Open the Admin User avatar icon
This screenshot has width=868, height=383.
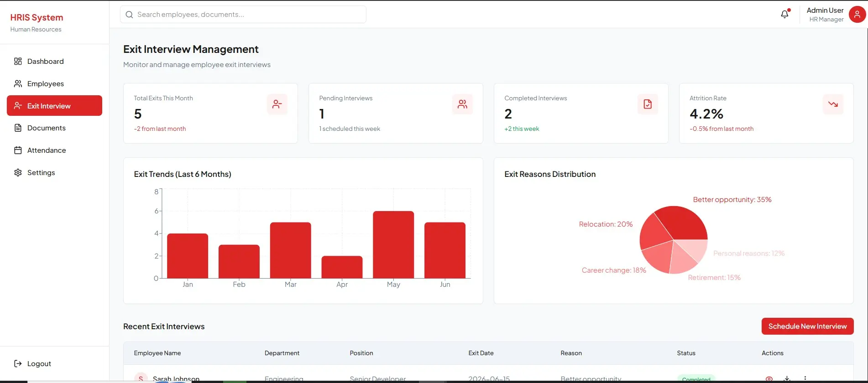click(x=857, y=14)
